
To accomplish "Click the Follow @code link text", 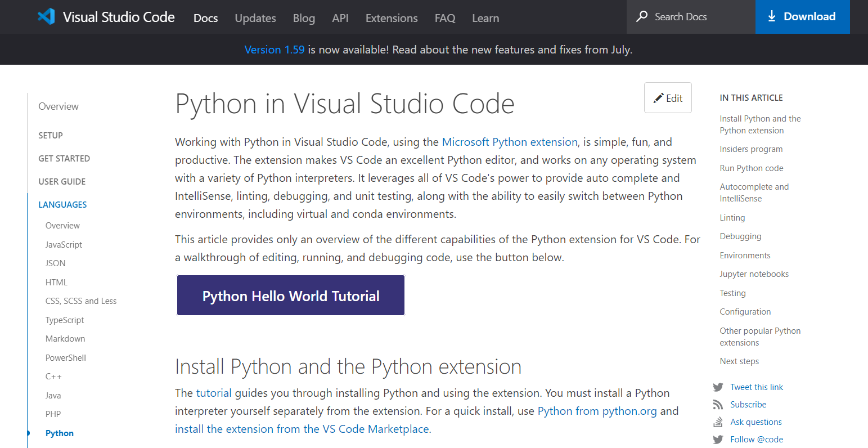I will coord(757,440).
